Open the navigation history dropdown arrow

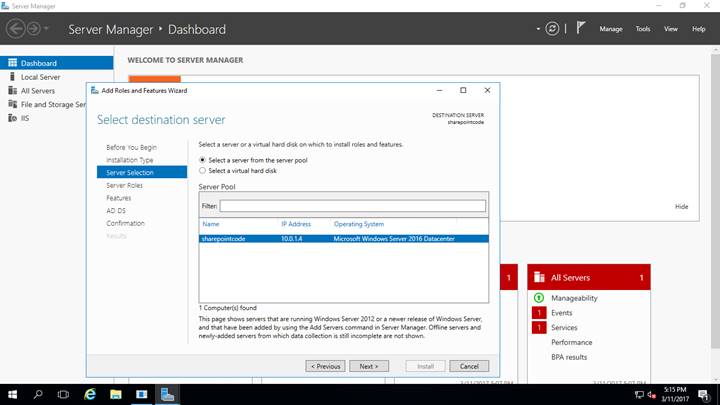(46, 29)
